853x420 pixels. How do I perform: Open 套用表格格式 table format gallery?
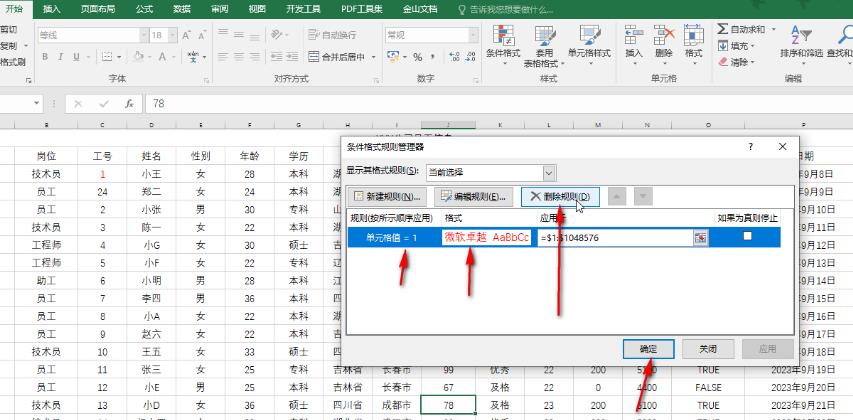point(544,46)
